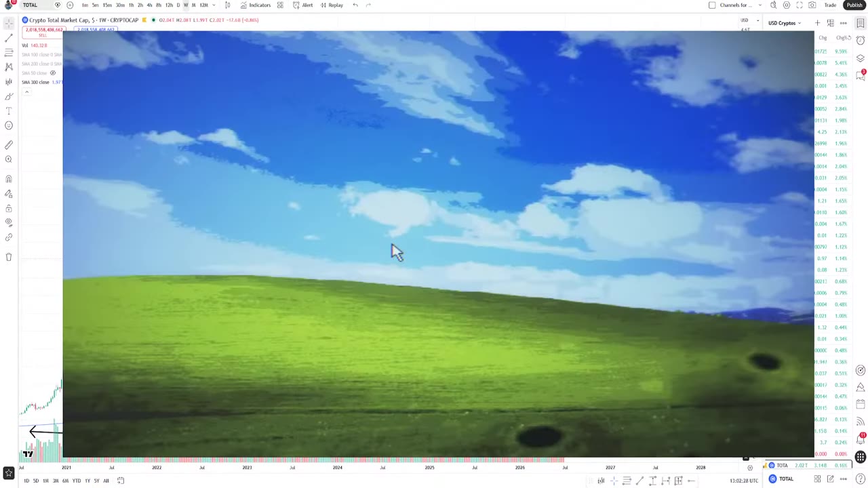The height and width of the screenshot is (488, 868).
Task: Click the trash can remove drawings icon
Action: pos(9,257)
